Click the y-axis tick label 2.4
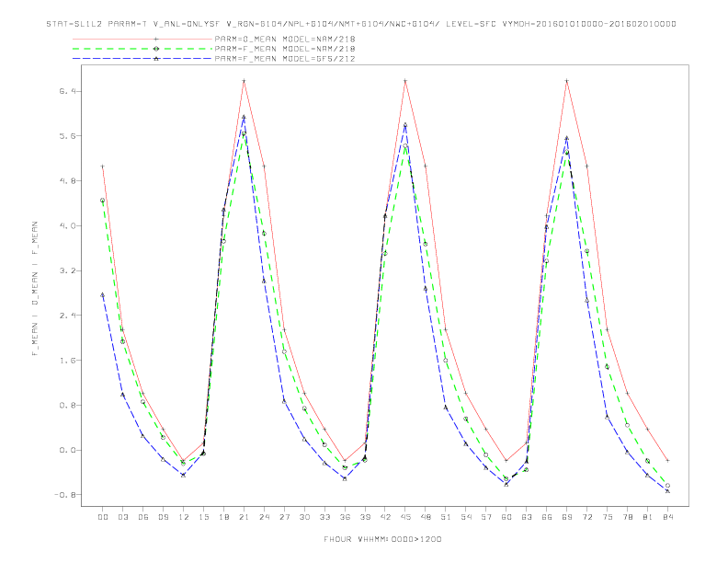728x563 pixels. pyautogui.click(x=67, y=316)
